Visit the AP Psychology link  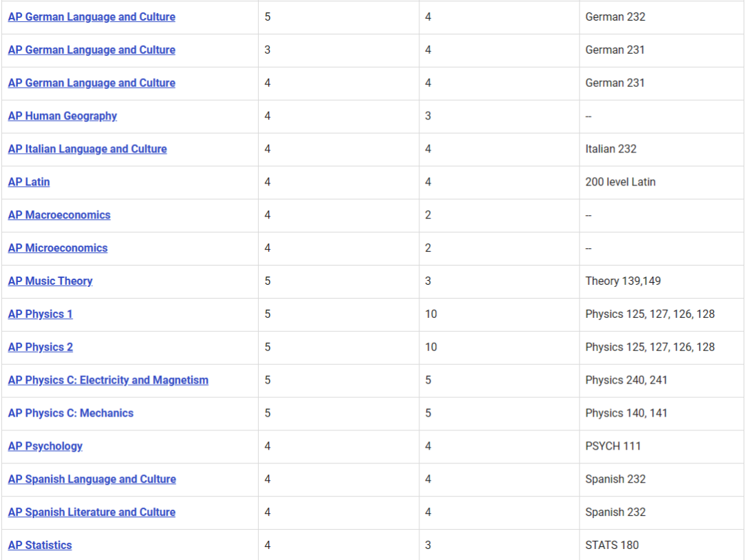(46, 447)
